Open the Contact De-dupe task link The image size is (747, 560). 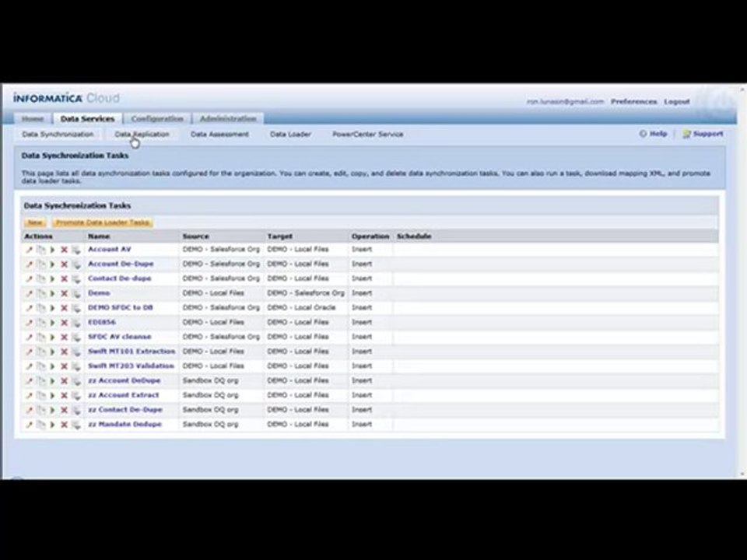(x=120, y=278)
